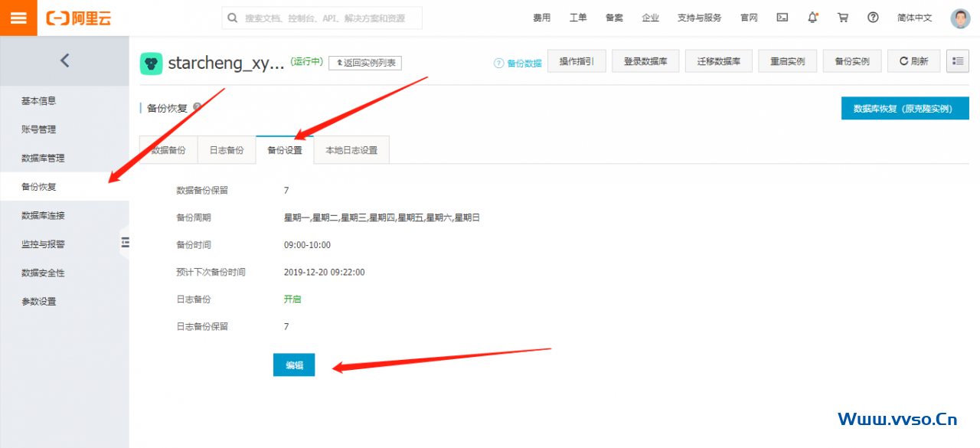Screen dimensions: 980x448
Task: Click 数据库恢复（原克隆实例） button
Action: 904,109
